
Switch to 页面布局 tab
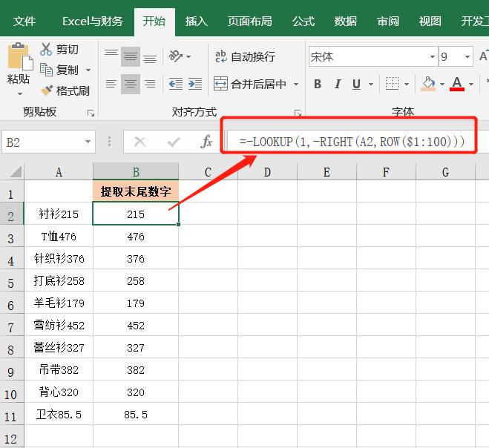249,22
